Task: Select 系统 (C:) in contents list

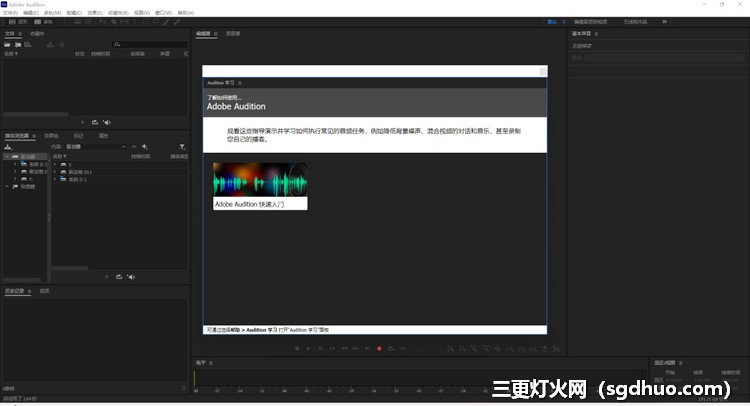Action: (77, 179)
